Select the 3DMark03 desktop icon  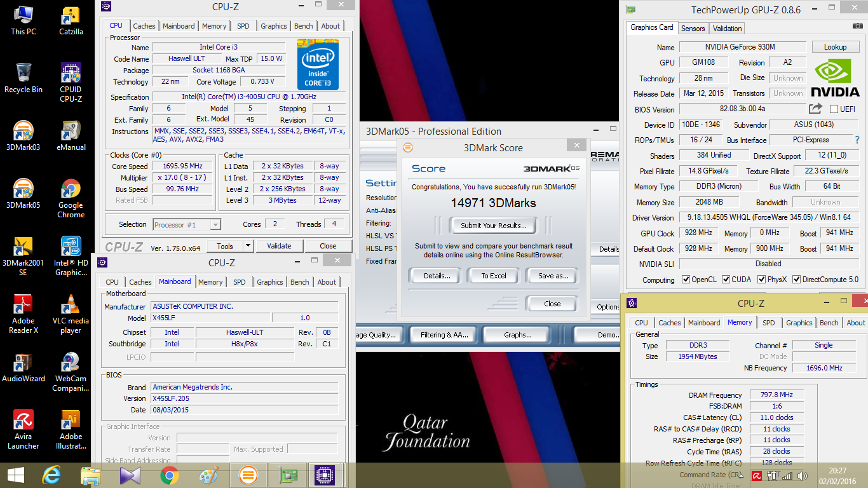pyautogui.click(x=24, y=136)
